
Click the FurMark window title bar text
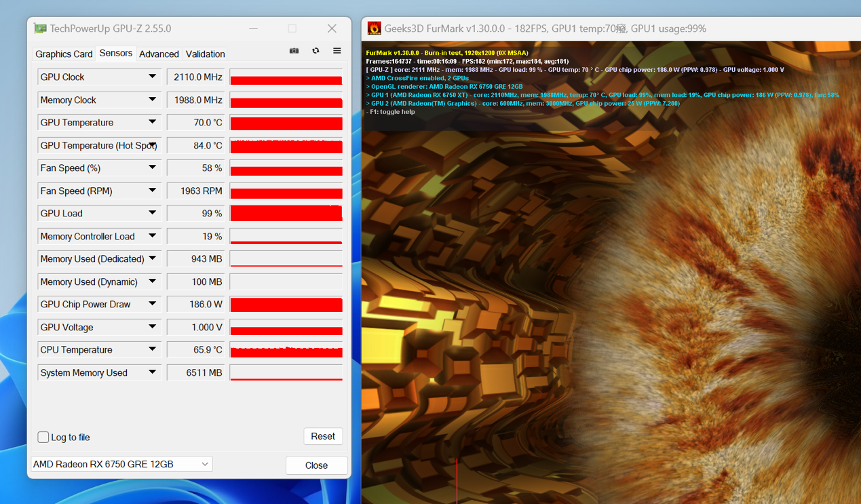(x=545, y=28)
